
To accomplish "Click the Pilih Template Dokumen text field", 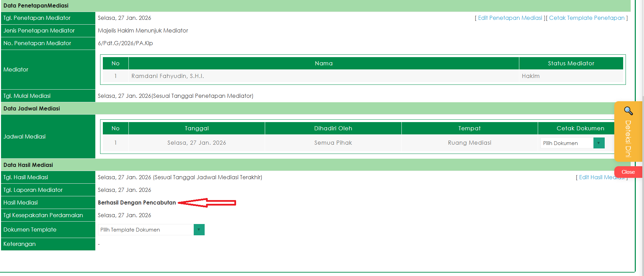I will point(146,229).
